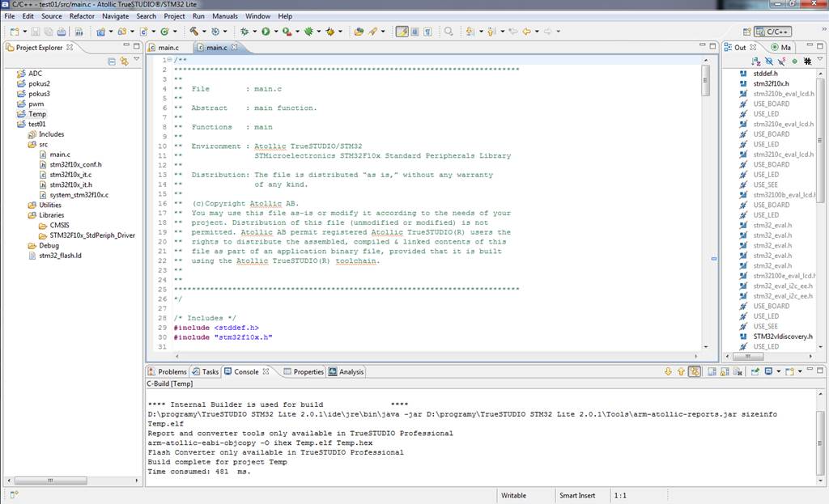Click the console scroll-up arrow icon
The width and height of the screenshot is (829, 504).
tap(681, 372)
